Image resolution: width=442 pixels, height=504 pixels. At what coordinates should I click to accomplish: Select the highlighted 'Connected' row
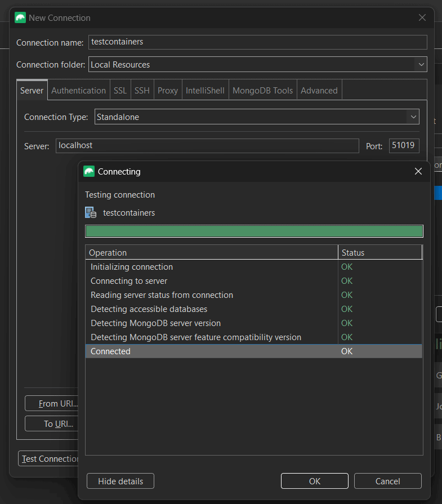click(x=253, y=351)
